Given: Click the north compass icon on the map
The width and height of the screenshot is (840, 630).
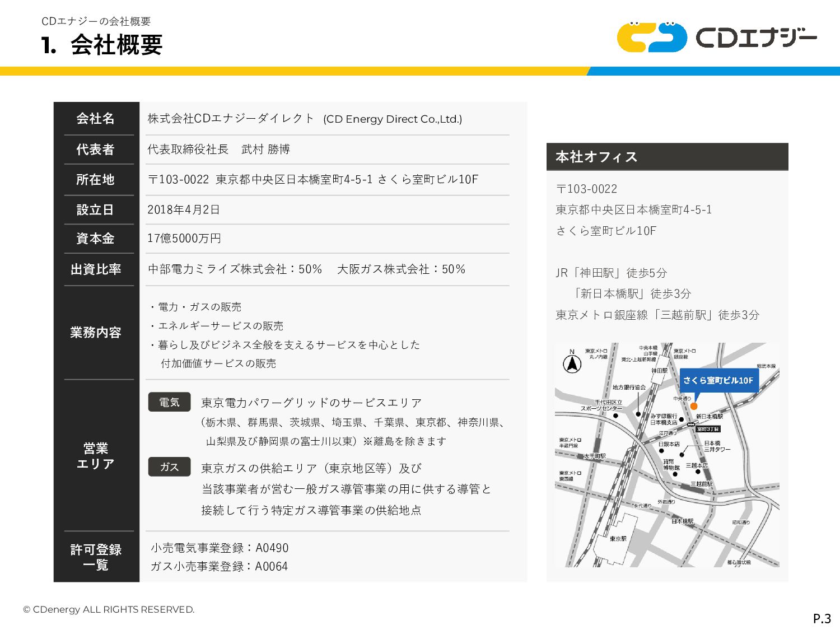Looking at the screenshot, I should pyautogui.click(x=572, y=362).
